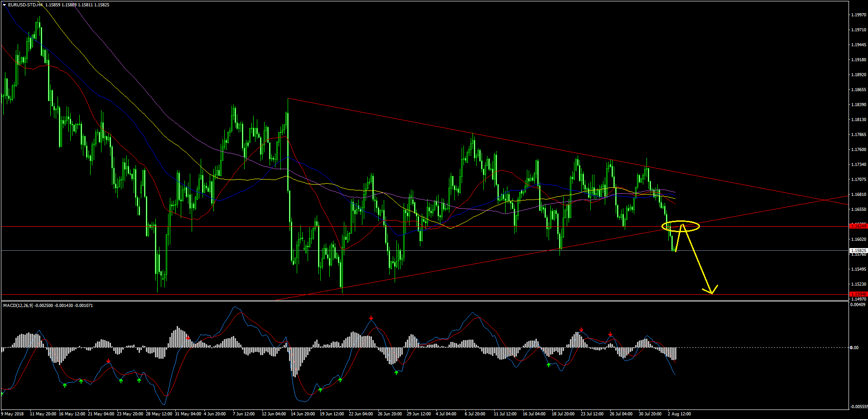Click the 1.19180 price scale value
This screenshot has width=868, height=419.
pyautogui.click(x=859, y=60)
